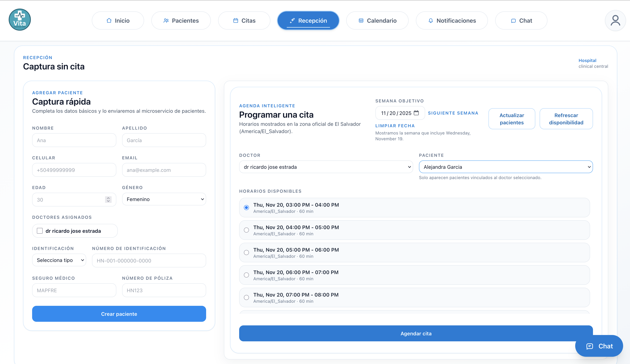Click the people icon on Pacientes
Viewport: 630px width, 364px height.
coord(166,20)
